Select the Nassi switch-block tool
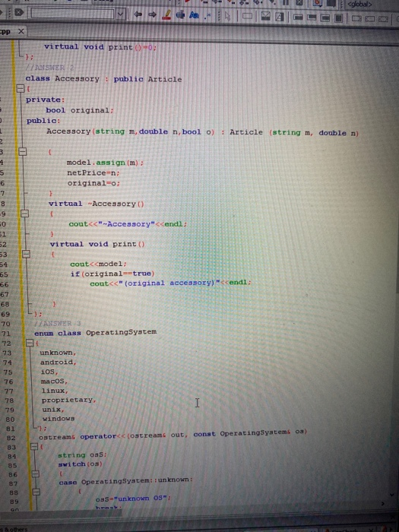 tap(279, 16)
